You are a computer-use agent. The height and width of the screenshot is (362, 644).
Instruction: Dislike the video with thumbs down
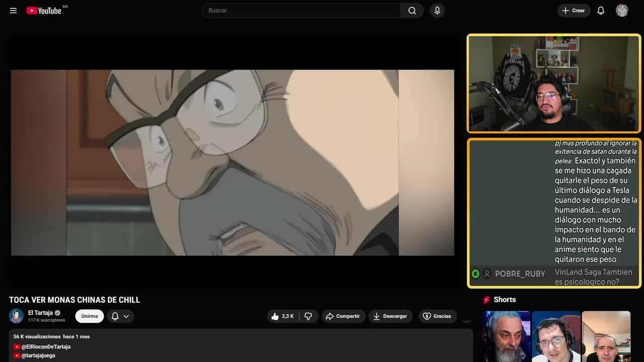(x=308, y=316)
